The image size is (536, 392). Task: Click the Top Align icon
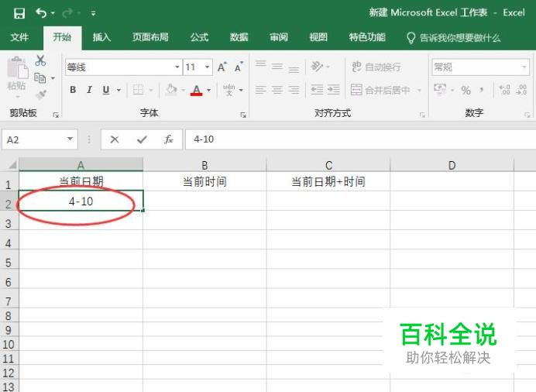[x=261, y=64]
